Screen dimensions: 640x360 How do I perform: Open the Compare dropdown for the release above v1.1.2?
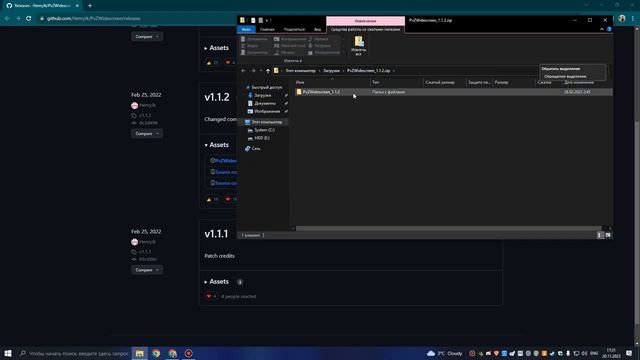pos(147,36)
